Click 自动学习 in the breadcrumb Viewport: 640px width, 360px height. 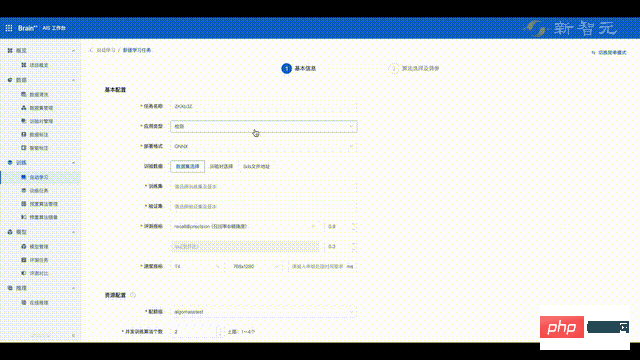click(106, 50)
